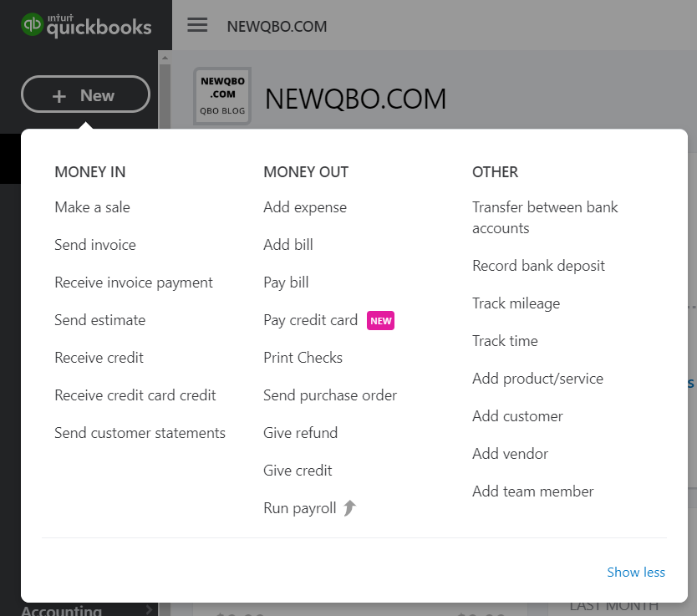The image size is (697, 616).
Task: Choose Add customer
Action: 517,416
